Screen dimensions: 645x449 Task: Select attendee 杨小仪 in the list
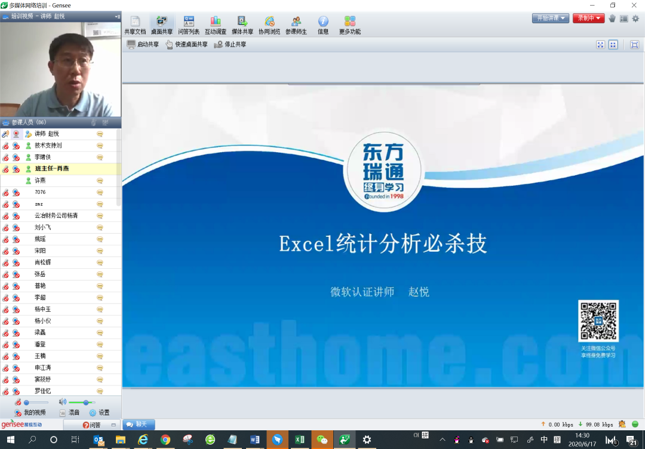coord(59,321)
